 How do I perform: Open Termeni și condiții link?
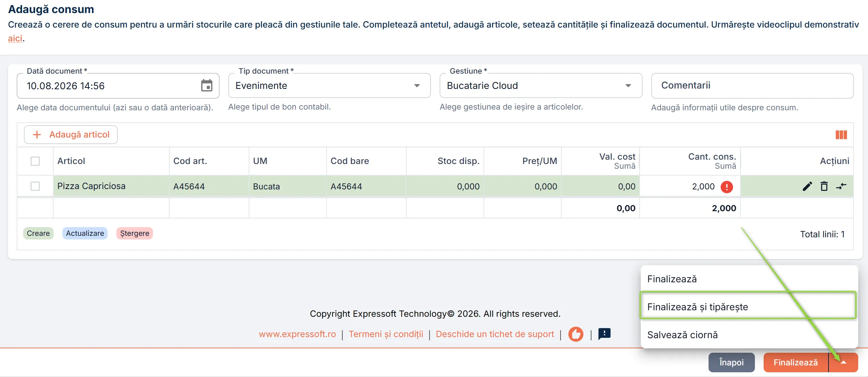pos(386,334)
